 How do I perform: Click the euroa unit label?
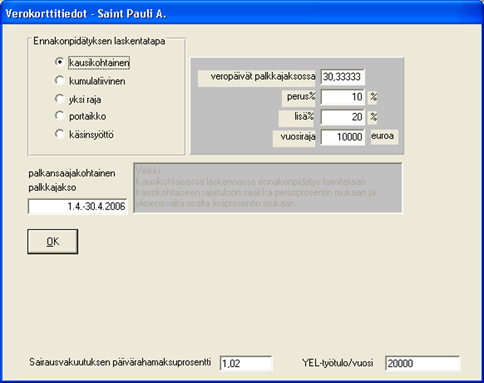(x=384, y=137)
